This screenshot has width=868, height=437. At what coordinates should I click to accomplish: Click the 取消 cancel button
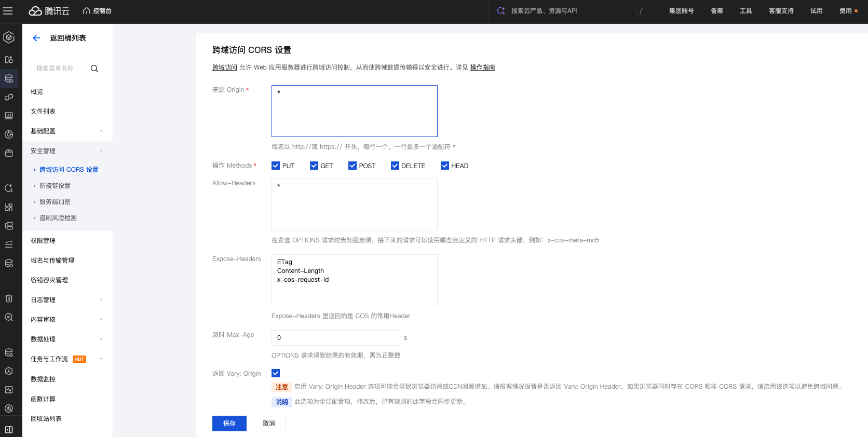[x=269, y=424]
